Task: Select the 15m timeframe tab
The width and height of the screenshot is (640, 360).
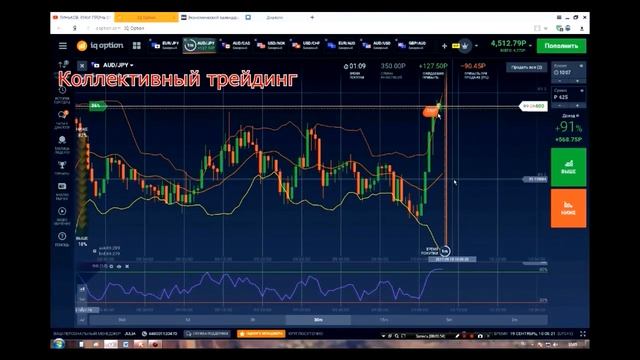Action: (x=384, y=320)
